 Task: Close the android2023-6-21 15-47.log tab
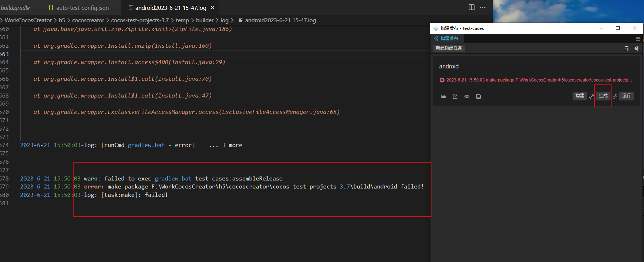(x=212, y=8)
